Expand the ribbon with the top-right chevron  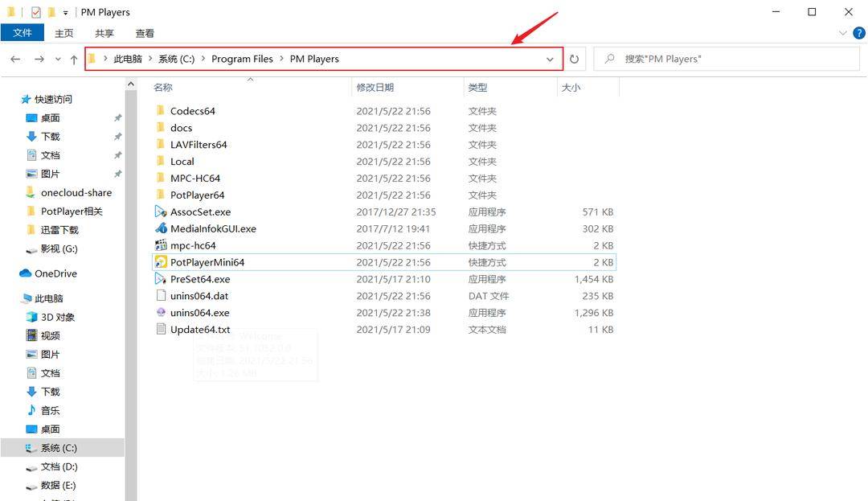[x=842, y=33]
